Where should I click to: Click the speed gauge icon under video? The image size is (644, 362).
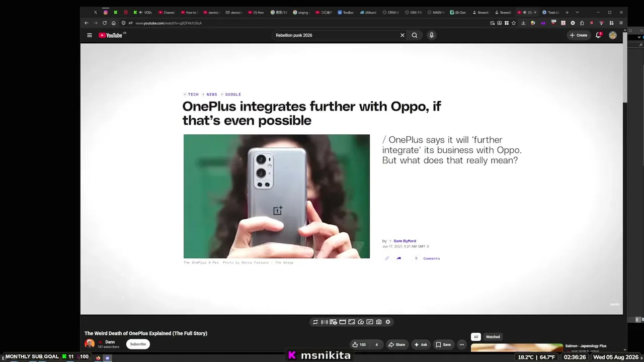click(x=361, y=322)
